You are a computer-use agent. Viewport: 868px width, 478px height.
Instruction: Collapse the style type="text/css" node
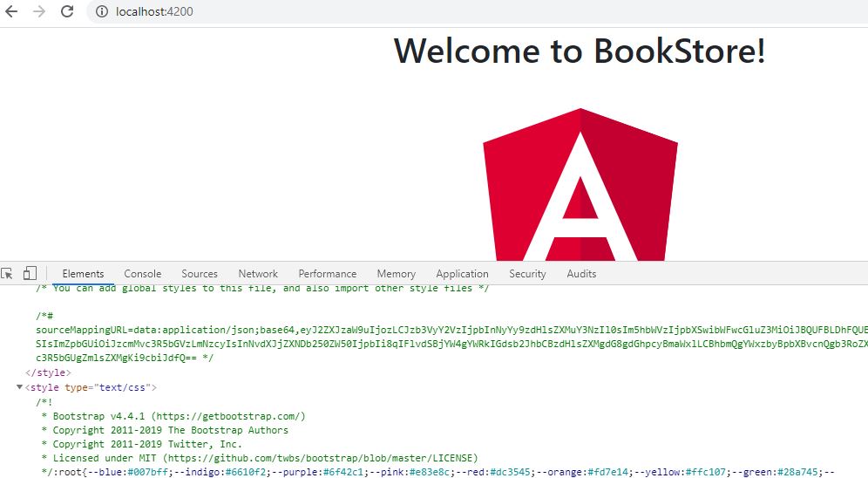click(19, 387)
